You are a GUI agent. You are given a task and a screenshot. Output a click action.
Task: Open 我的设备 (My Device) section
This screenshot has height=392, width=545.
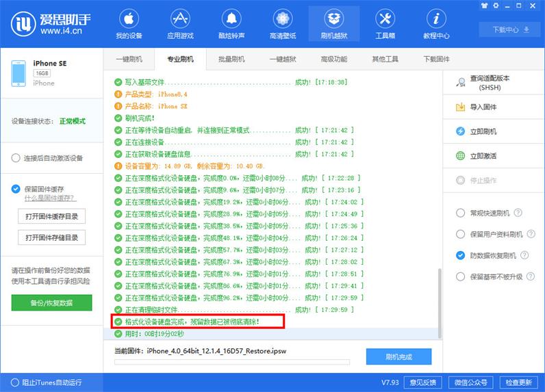pyautogui.click(x=129, y=24)
